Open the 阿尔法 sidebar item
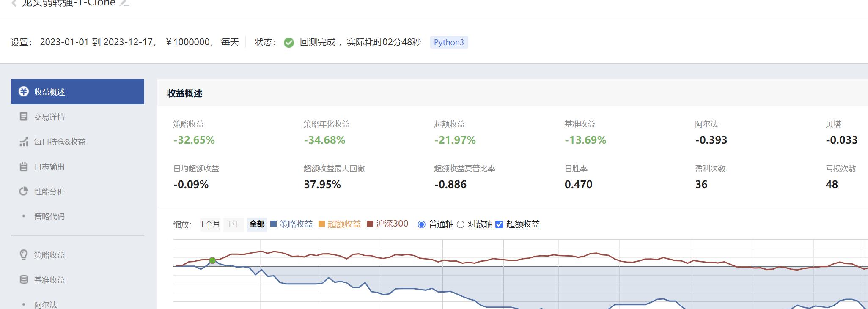 [46, 304]
